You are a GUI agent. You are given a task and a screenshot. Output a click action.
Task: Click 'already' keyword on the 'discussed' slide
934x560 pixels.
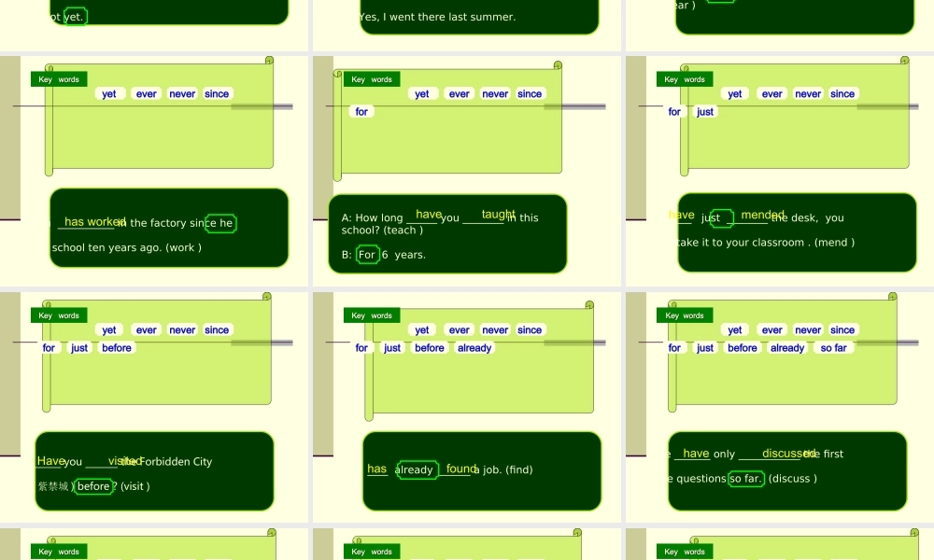coord(787,348)
